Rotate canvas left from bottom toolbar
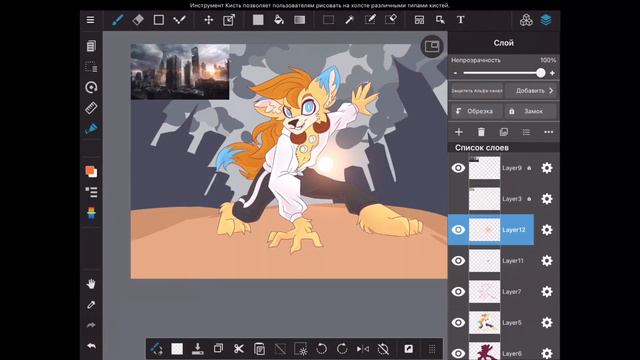 pyautogui.click(x=321, y=349)
